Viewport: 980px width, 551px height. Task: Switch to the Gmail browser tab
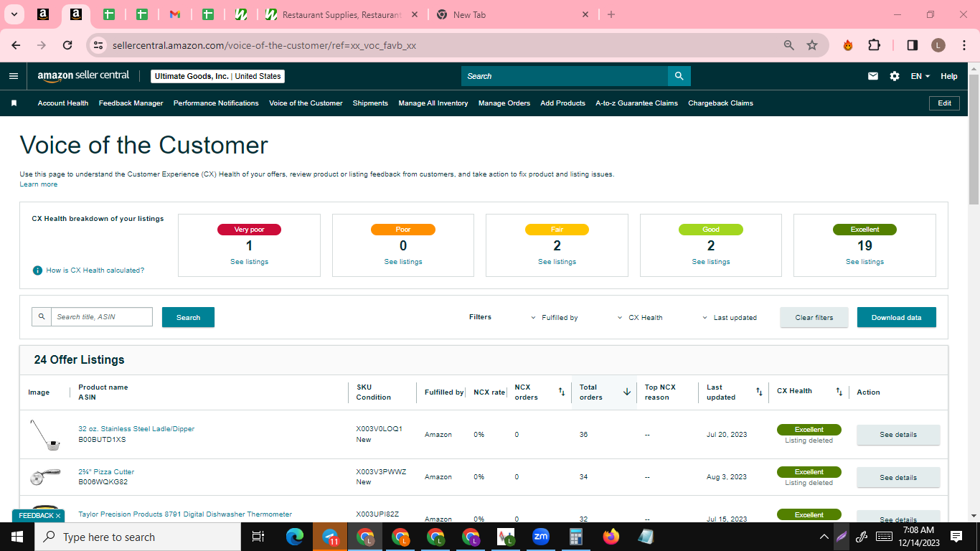(x=175, y=14)
